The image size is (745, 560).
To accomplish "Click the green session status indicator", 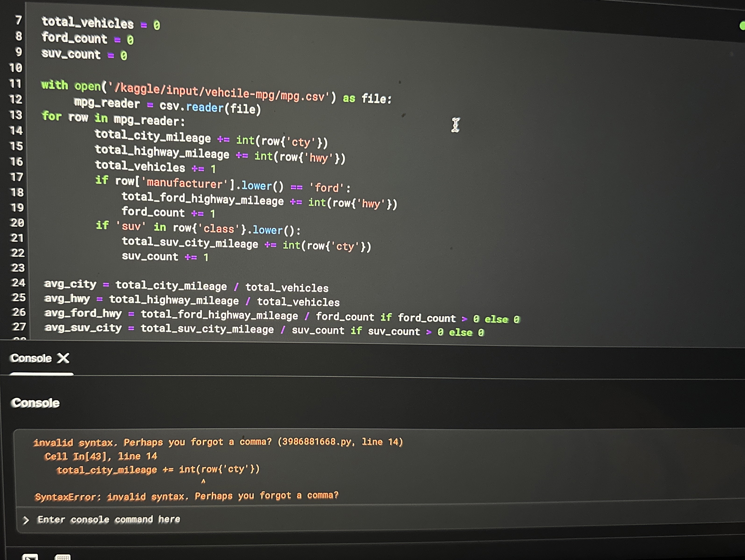I will pos(742,26).
